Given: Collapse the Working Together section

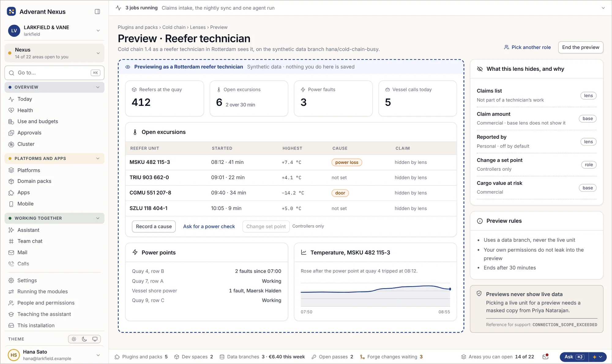Looking at the screenshot, I should [54, 218].
